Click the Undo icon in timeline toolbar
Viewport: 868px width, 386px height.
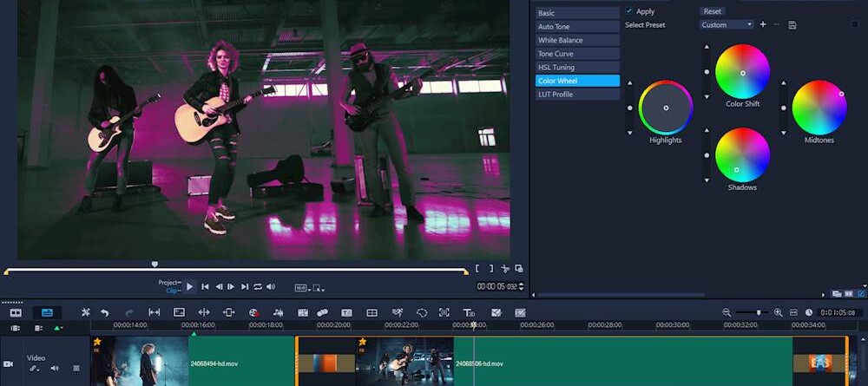pos(104,312)
